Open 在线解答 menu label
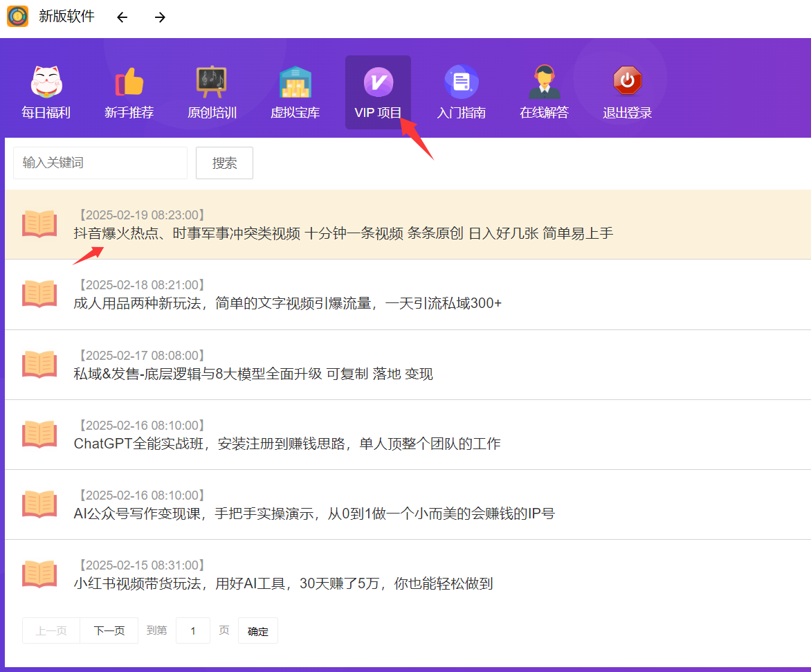 click(x=544, y=113)
